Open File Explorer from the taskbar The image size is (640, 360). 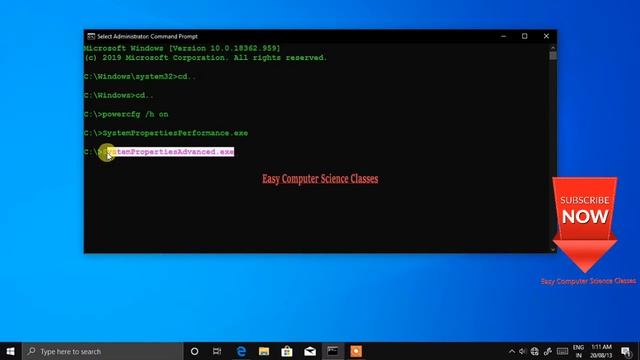pyautogui.click(x=264, y=351)
